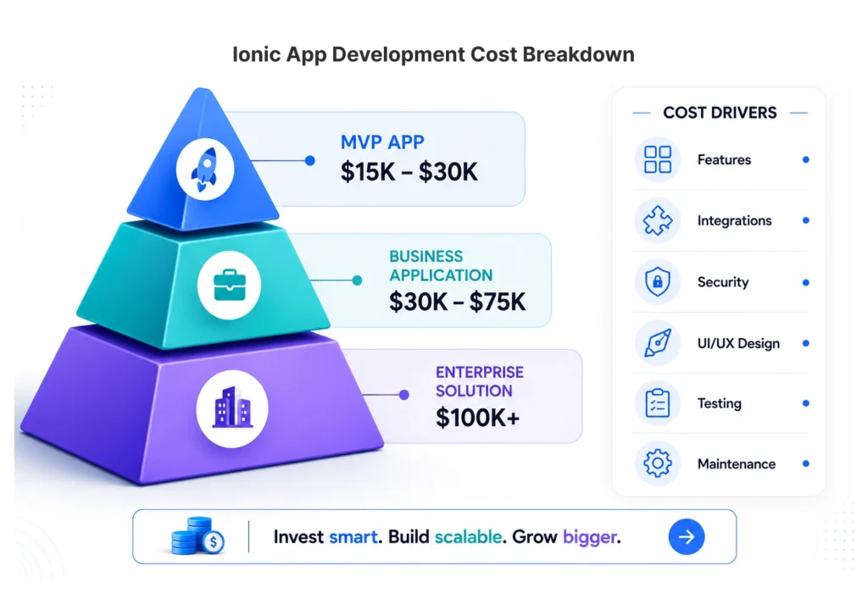The height and width of the screenshot is (598, 868).
Task: Select the Features grid icon
Action: coord(658,159)
